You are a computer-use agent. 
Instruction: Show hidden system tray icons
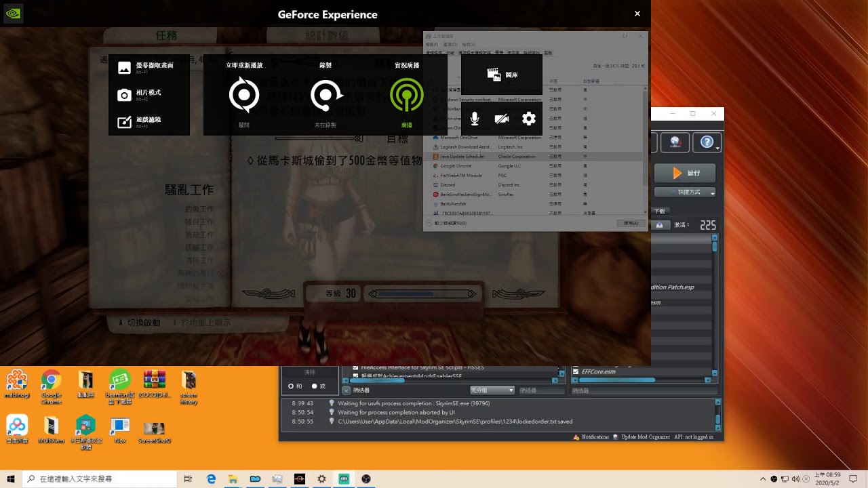[x=762, y=479]
